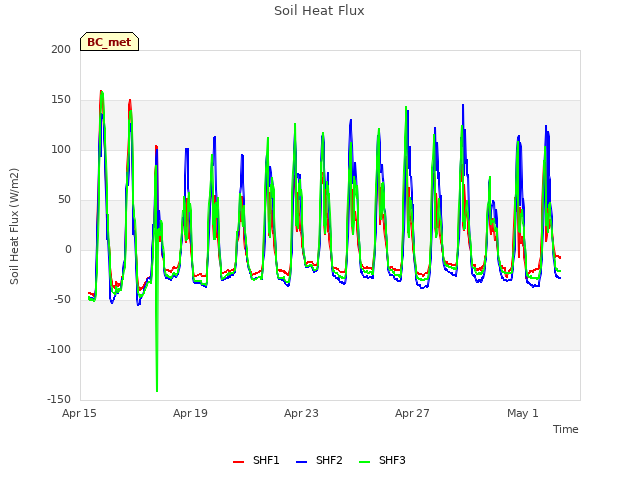This screenshot has width=640, height=480.
Task: Click the green SHF3 negative spike bottom point
Action: tap(157, 391)
